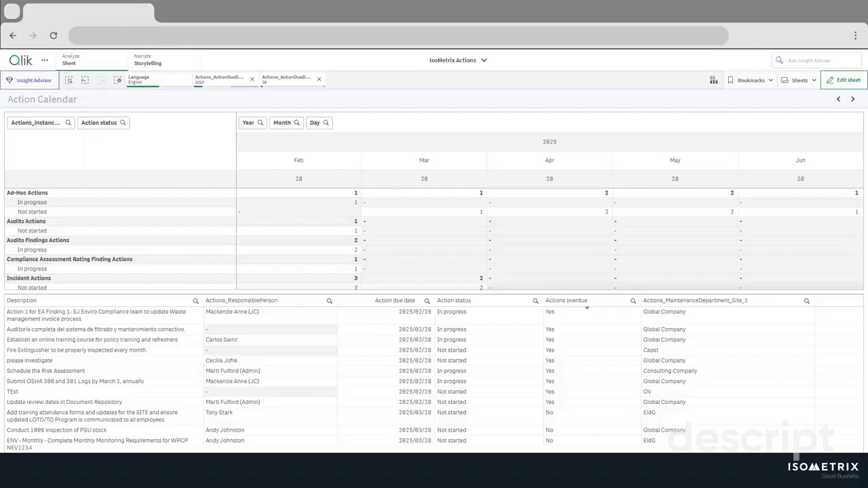Viewport: 868px width, 488px height.
Task: Click Conduct 100% inspection of PSU stock
Action: [57, 430]
